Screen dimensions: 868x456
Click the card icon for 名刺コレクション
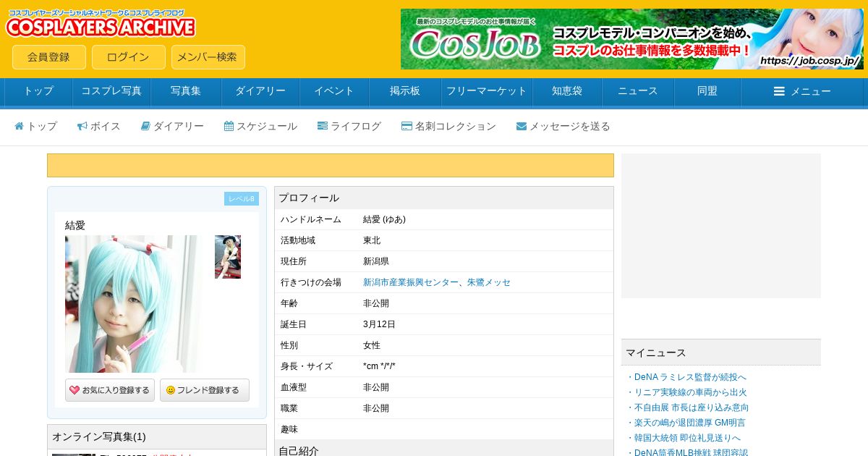pyautogui.click(x=407, y=126)
